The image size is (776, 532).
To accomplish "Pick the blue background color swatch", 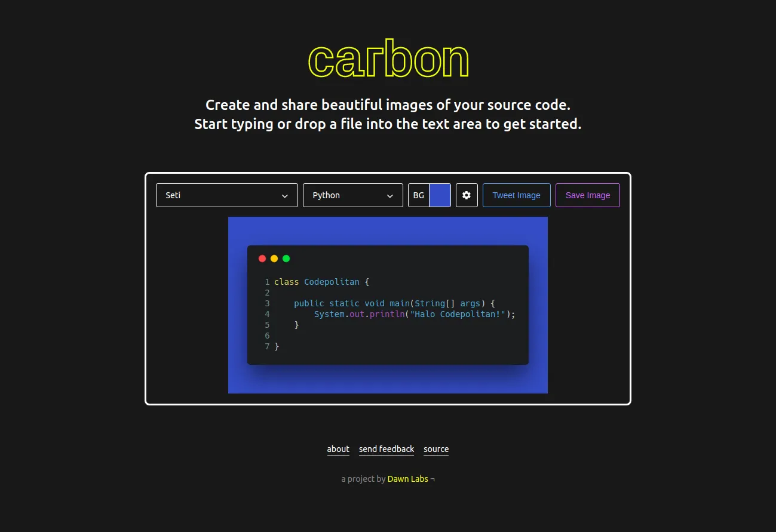I will (x=440, y=195).
